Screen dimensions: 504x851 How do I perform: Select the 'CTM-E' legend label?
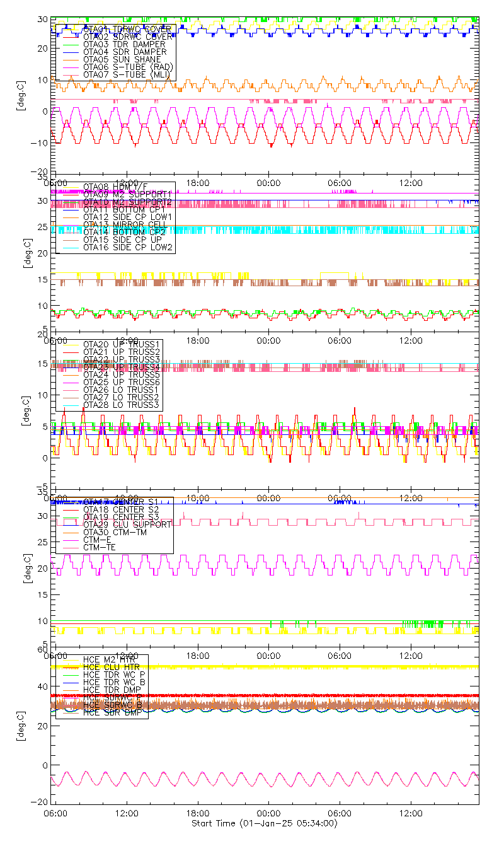pos(96,540)
